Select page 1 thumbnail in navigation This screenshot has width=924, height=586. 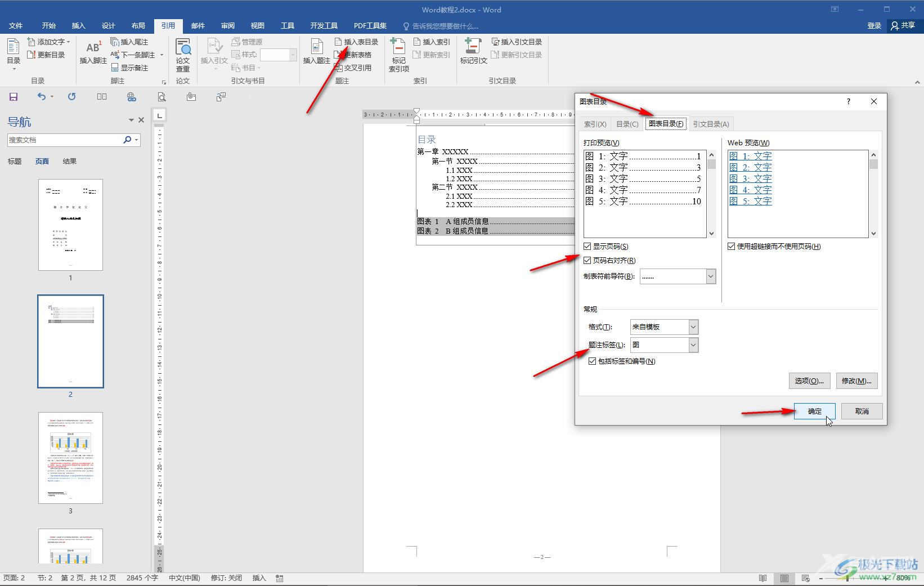point(70,225)
